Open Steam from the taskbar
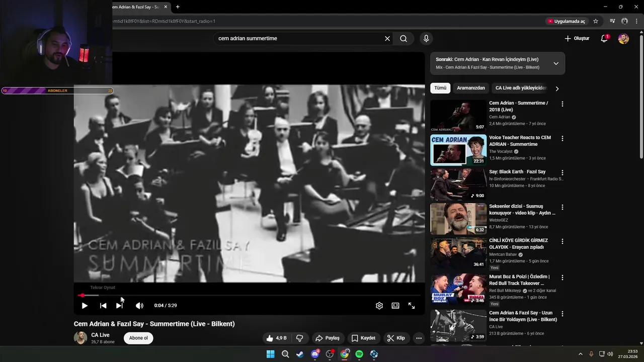This screenshot has height=362, width=644. pyautogui.click(x=300, y=354)
